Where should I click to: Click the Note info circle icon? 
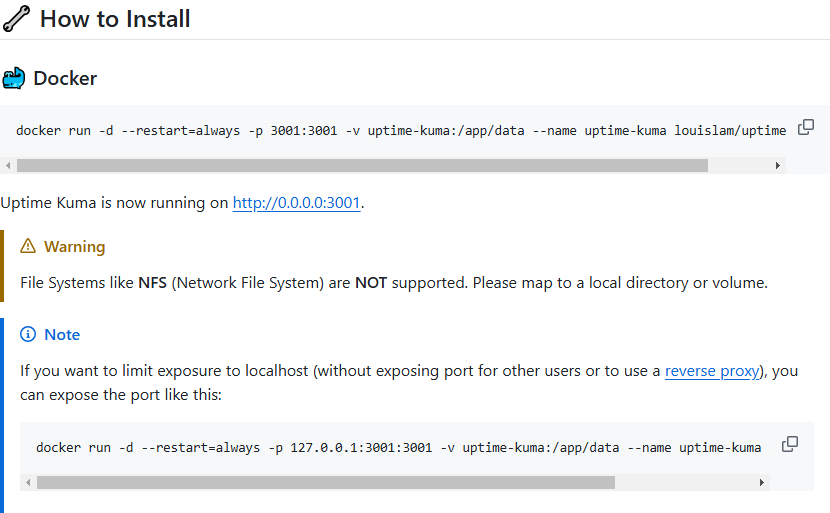click(28, 334)
